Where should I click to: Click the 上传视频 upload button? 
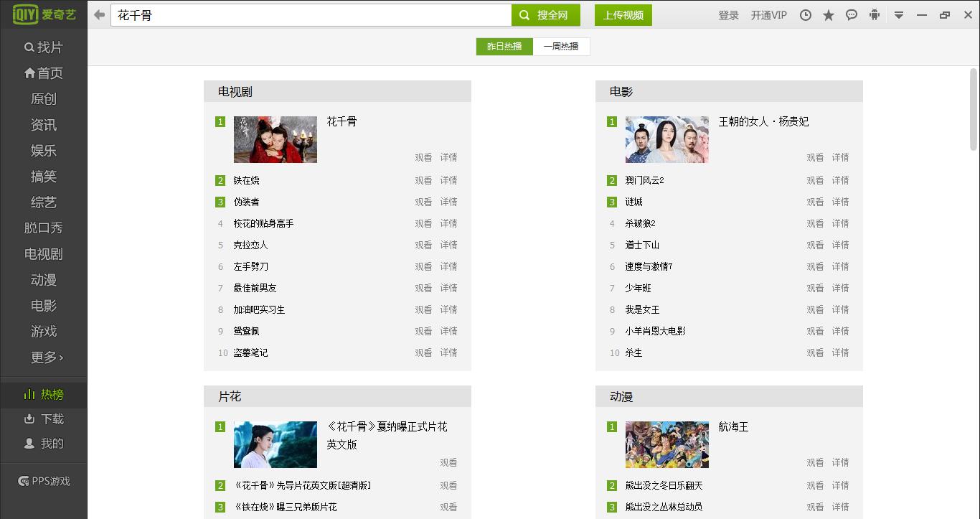point(623,15)
